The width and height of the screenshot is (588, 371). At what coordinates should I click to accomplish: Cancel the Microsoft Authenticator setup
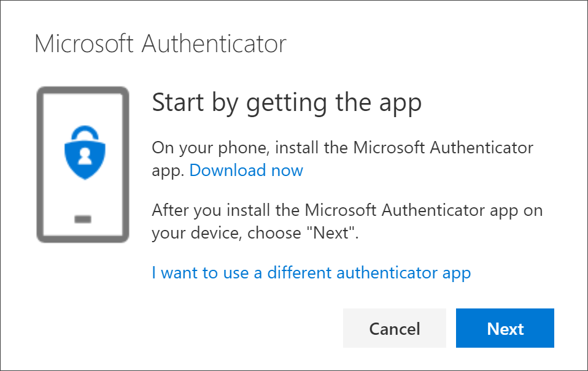[394, 328]
